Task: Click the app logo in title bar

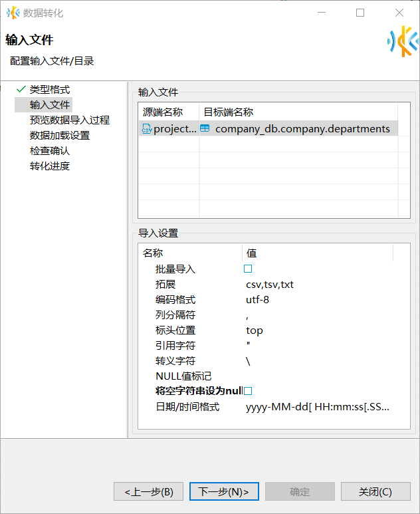Action: point(13,13)
